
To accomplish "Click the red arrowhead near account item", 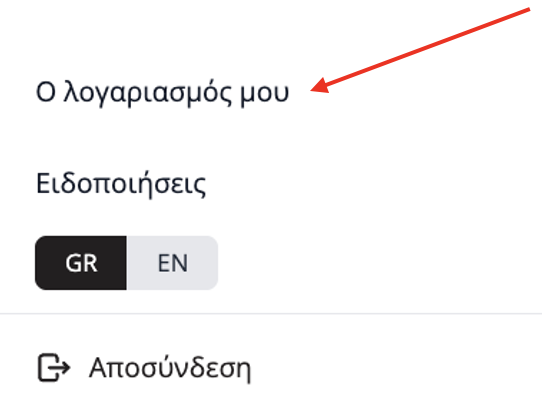I will coord(320,86).
